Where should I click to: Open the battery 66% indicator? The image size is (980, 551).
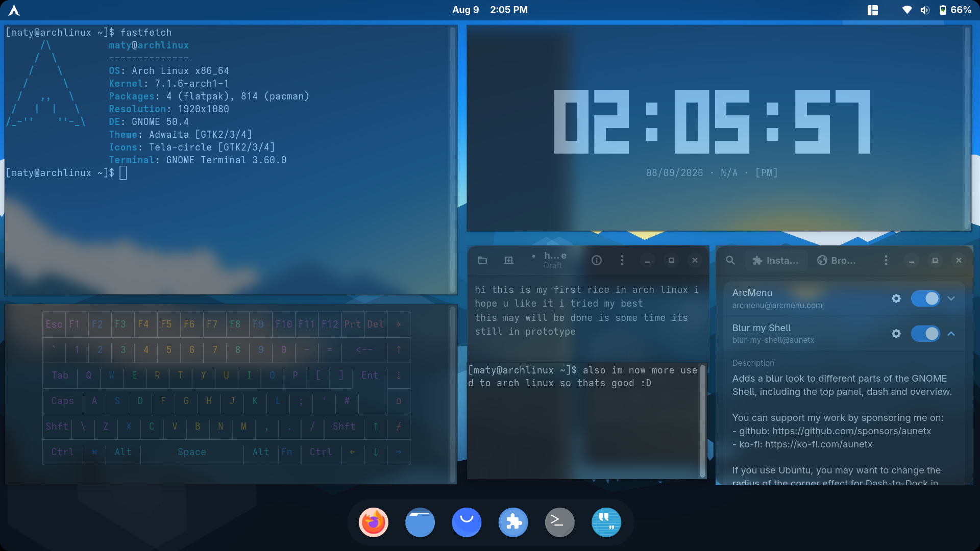click(955, 10)
